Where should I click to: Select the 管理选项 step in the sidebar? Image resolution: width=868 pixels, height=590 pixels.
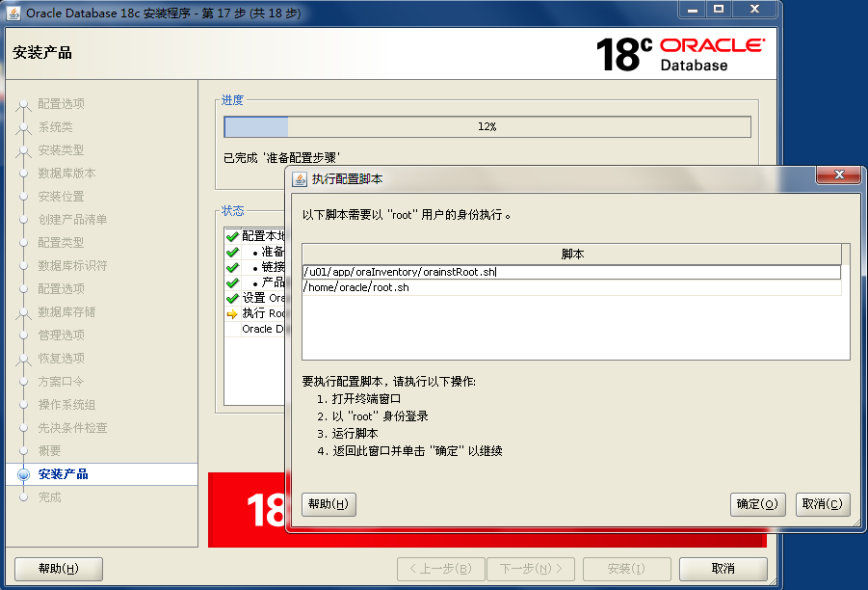(61, 335)
